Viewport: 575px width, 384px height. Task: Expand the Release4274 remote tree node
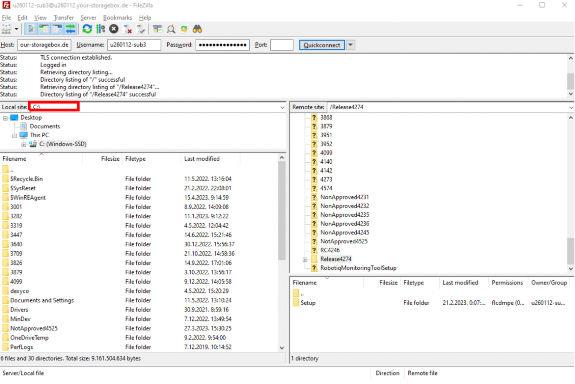pyautogui.click(x=305, y=260)
